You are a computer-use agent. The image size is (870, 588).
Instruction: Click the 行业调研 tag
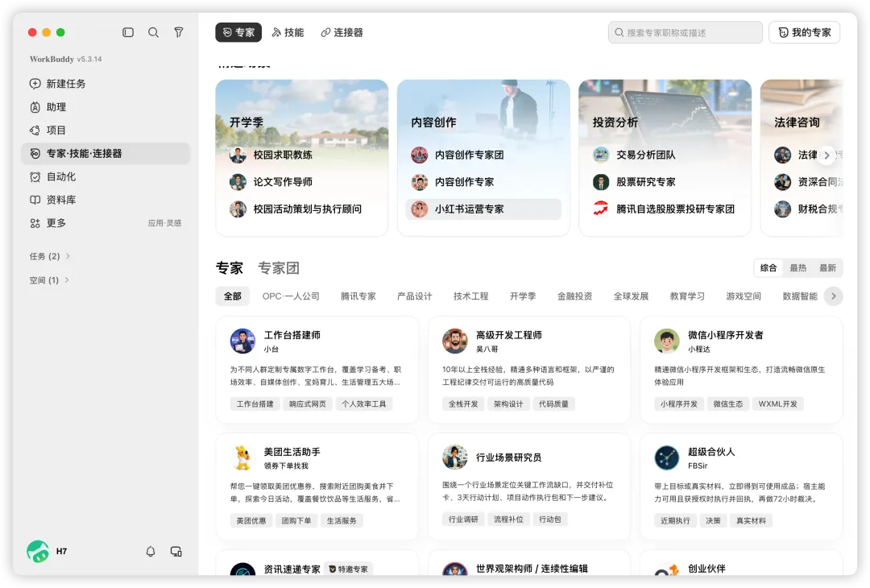click(462, 520)
